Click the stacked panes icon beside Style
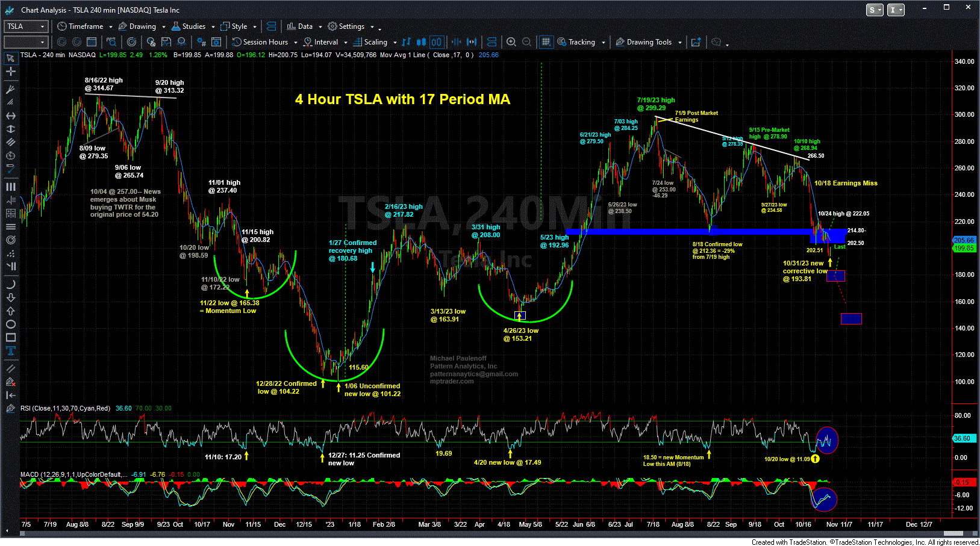980x546 pixels. pos(271,26)
